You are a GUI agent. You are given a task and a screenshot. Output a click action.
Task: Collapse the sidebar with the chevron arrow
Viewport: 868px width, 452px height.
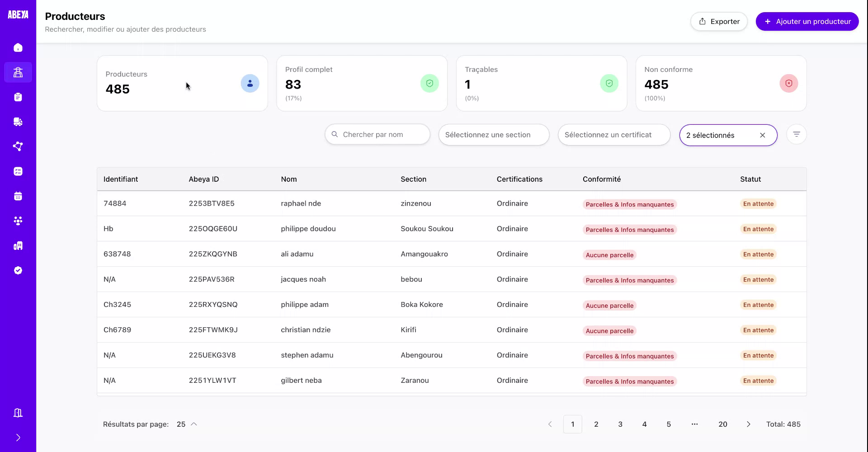18,437
